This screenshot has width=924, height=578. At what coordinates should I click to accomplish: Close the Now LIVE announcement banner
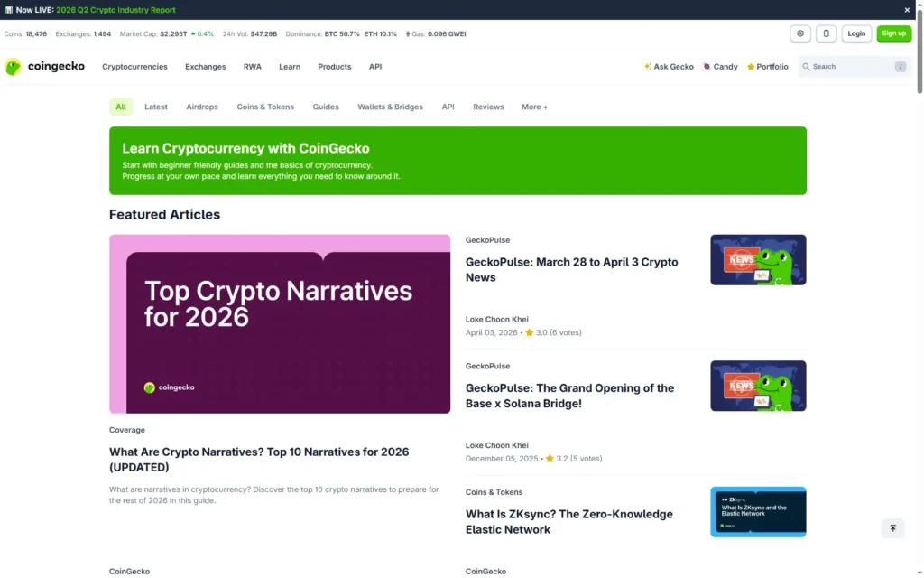point(907,10)
